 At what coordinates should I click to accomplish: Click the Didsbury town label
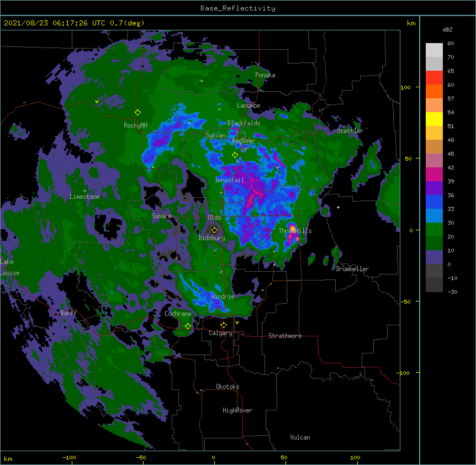coord(212,238)
